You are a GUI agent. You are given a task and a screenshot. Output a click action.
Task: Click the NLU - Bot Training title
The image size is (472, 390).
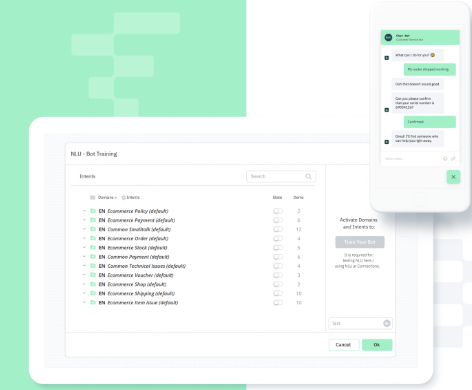click(x=94, y=154)
